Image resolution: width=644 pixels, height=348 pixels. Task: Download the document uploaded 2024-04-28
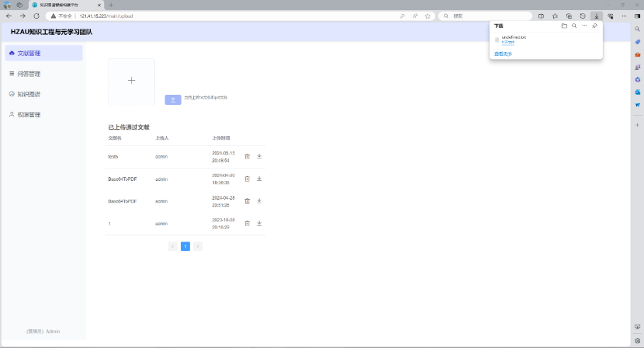[259, 200]
